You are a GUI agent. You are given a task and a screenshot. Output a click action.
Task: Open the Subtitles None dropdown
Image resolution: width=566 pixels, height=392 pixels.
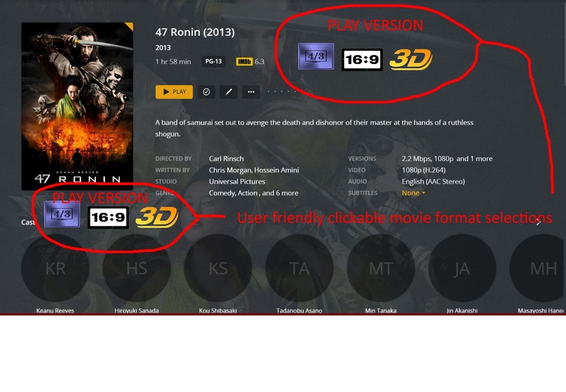coord(414,193)
